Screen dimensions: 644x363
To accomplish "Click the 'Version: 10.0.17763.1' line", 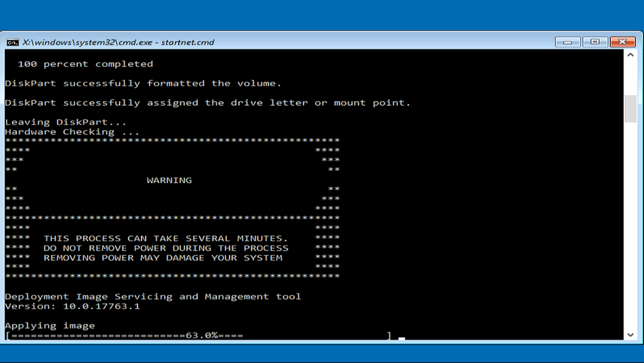I will pos(72,306).
